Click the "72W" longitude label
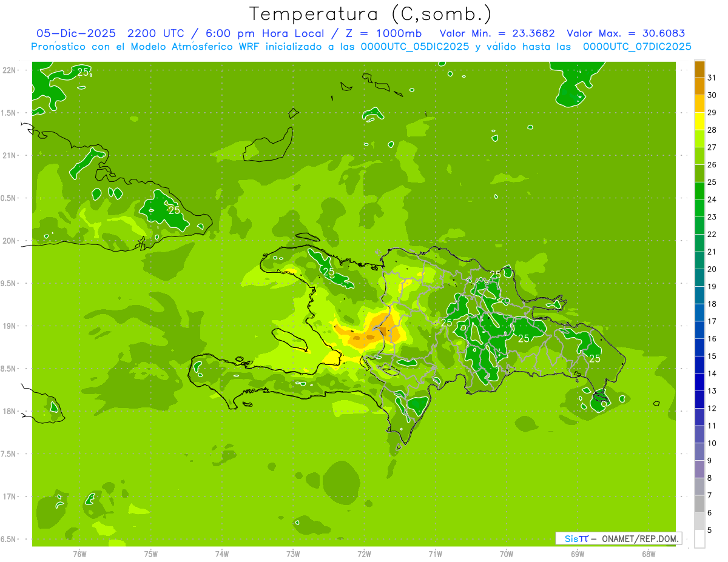728x562 pixels. pyautogui.click(x=364, y=554)
